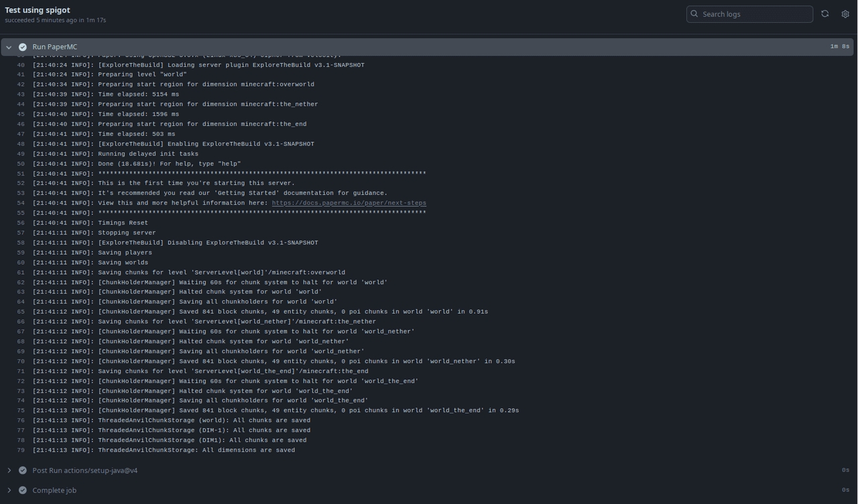Select log line number 50

click(21, 164)
